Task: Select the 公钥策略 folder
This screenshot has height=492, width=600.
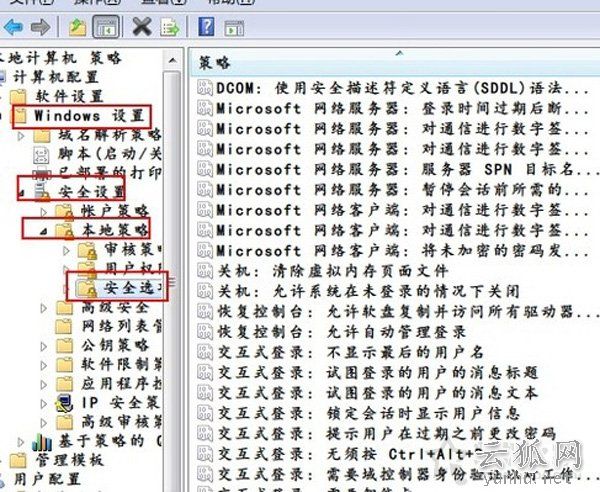Action: coord(114,345)
